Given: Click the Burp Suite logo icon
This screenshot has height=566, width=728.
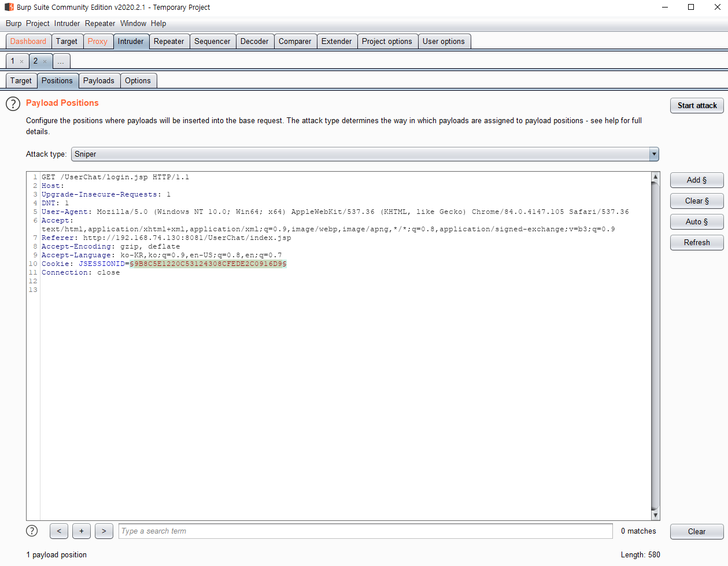Looking at the screenshot, I should (x=9, y=7).
